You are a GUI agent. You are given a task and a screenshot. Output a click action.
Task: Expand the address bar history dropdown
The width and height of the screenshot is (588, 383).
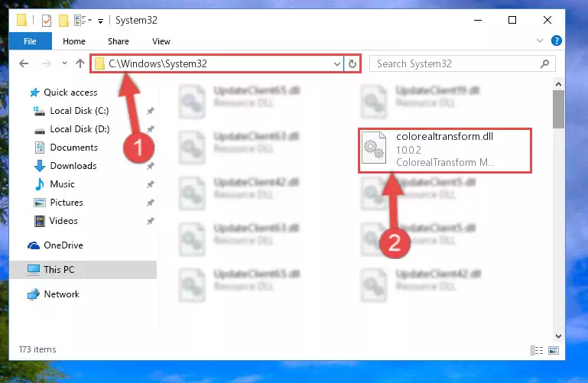(x=336, y=63)
